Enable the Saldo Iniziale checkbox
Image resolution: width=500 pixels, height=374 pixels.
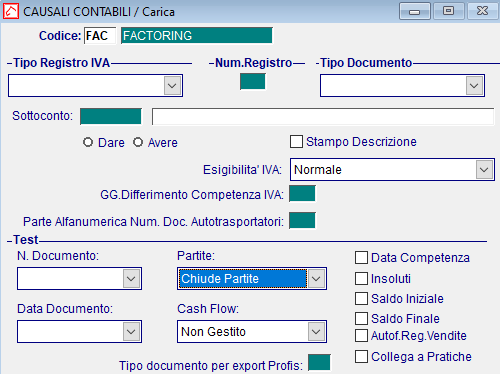(361, 299)
